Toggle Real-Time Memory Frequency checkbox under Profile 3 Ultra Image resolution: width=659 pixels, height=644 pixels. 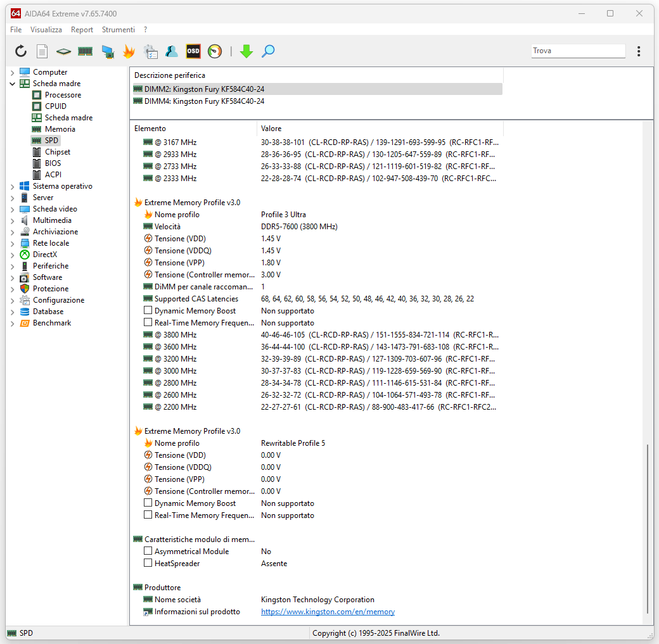pyautogui.click(x=148, y=322)
